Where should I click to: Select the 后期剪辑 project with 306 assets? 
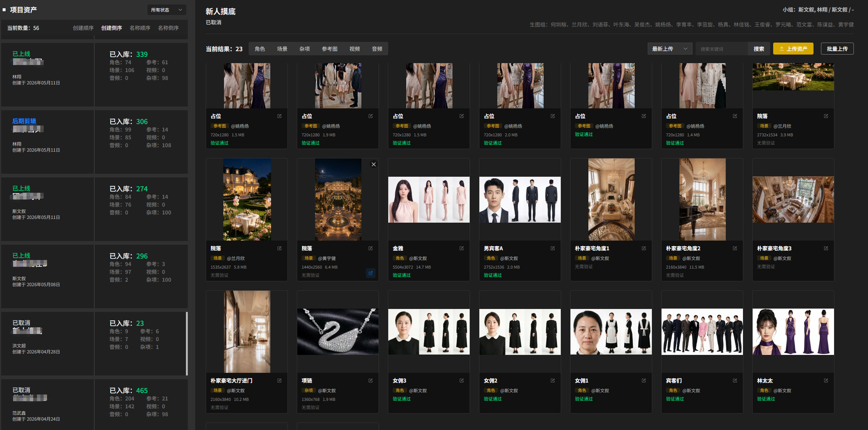pyautogui.click(x=94, y=142)
